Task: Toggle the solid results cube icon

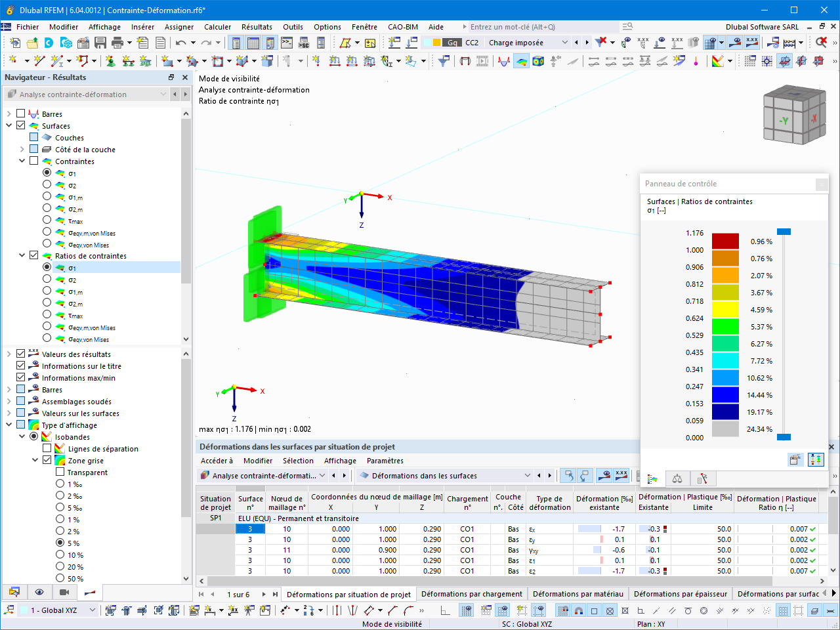Action: 538,61
